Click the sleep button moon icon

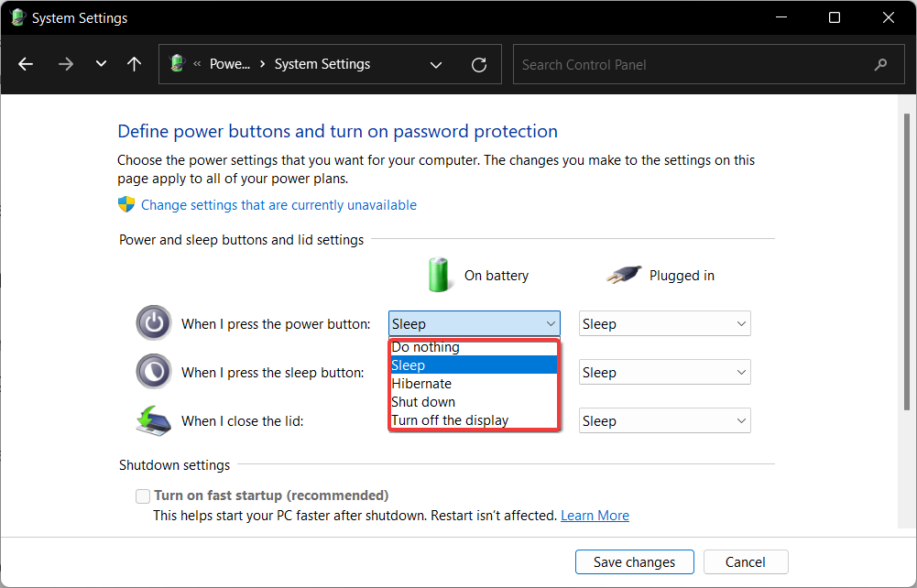(154, 371)
